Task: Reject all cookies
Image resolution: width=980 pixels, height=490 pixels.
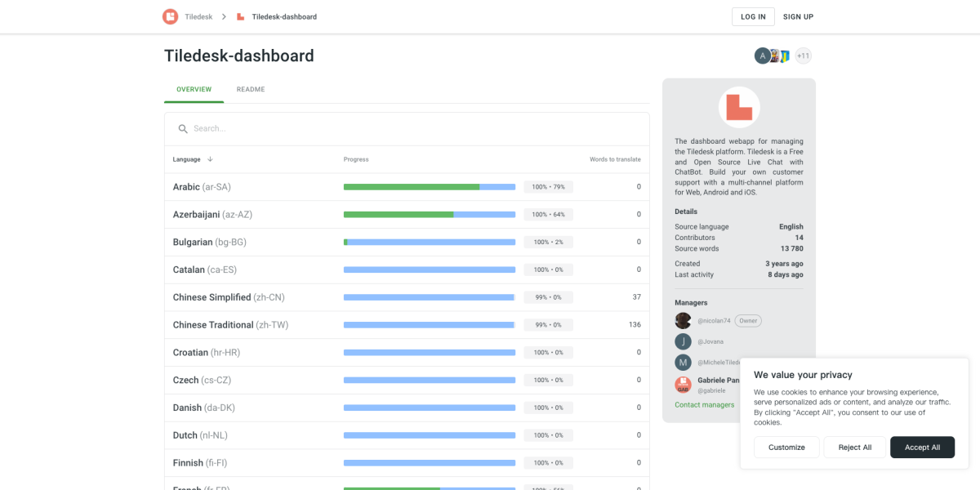Action: 854,447
